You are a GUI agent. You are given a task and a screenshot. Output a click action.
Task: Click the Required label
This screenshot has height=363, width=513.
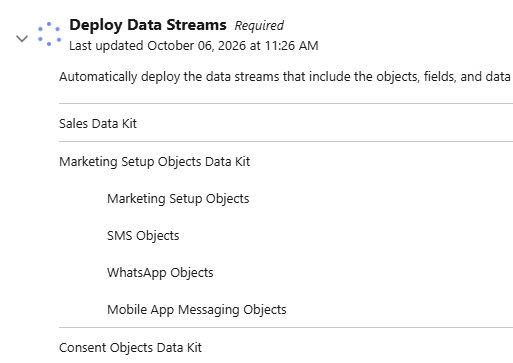pyautogui.click(x=259, y=26)
